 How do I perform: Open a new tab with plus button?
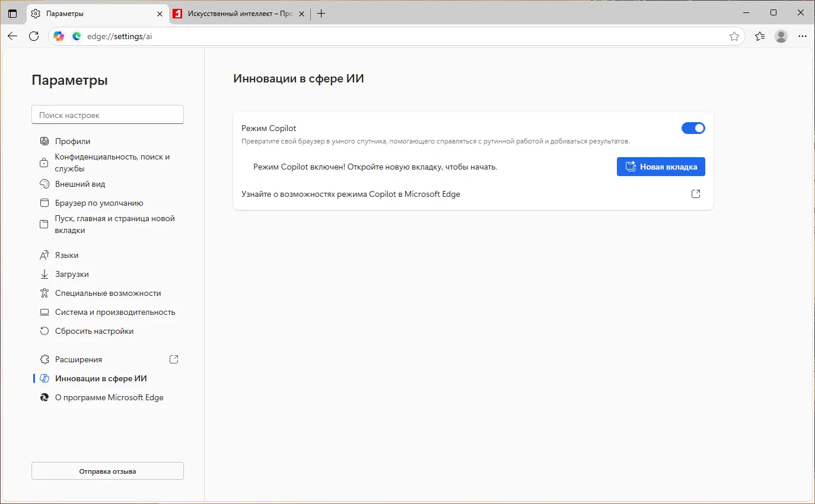click(321, 14)
